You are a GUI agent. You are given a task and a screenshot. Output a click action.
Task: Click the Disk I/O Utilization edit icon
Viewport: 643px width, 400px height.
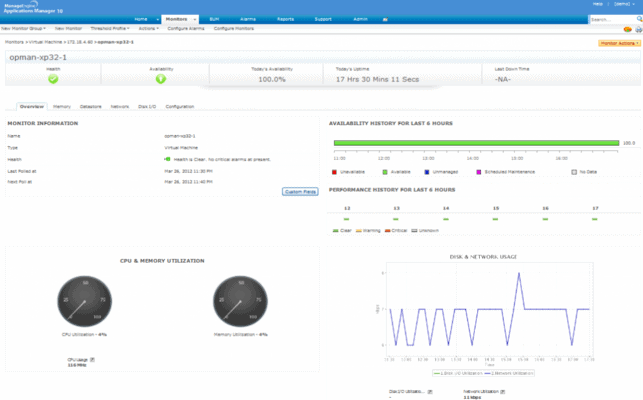point(430,392)
